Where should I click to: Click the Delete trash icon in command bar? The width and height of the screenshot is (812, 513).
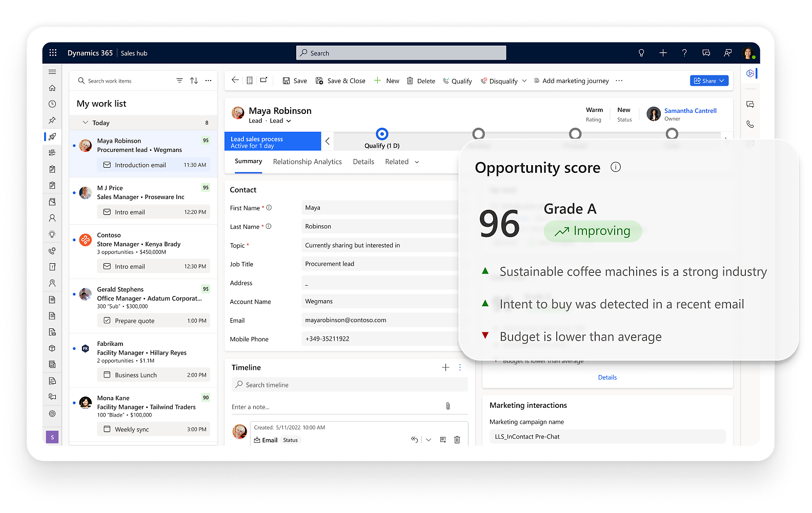[x=410, y=81]
